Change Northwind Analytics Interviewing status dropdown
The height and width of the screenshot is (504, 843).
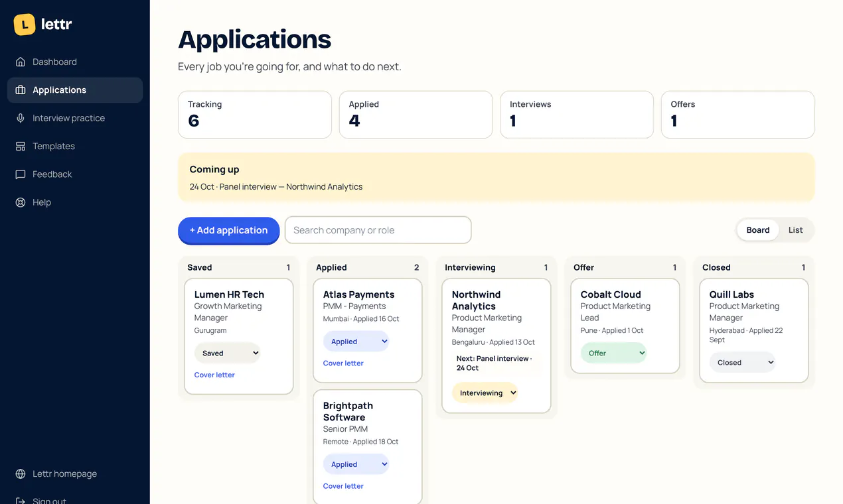click(485, 393)
